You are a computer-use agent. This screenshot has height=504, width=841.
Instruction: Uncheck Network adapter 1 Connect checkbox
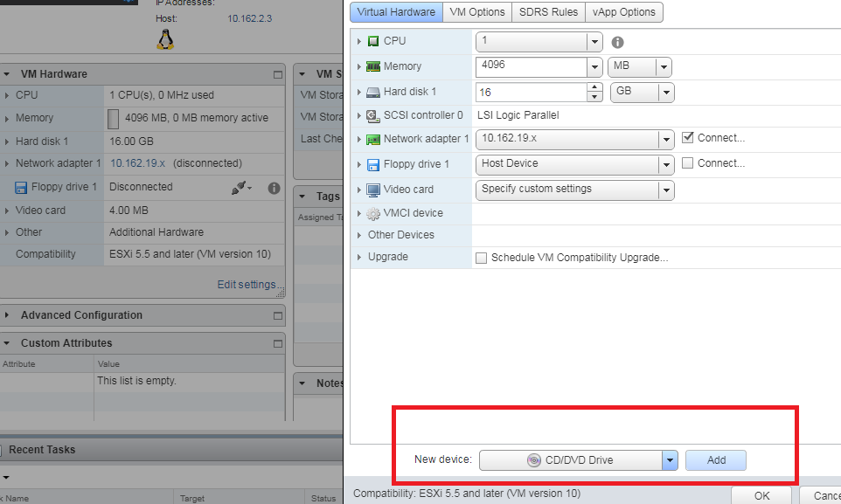coord(687,137)
